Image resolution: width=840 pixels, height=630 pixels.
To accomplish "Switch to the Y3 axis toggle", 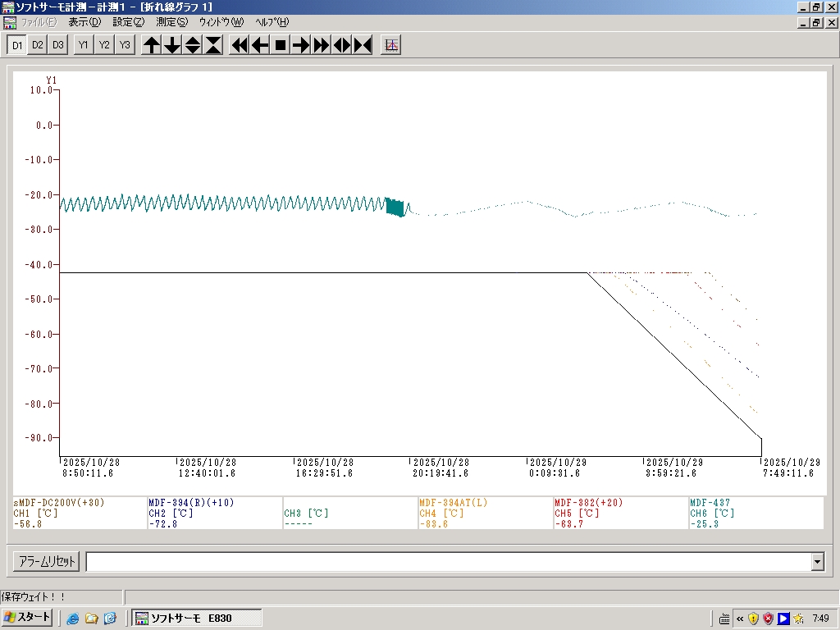I will coord(124,45).
